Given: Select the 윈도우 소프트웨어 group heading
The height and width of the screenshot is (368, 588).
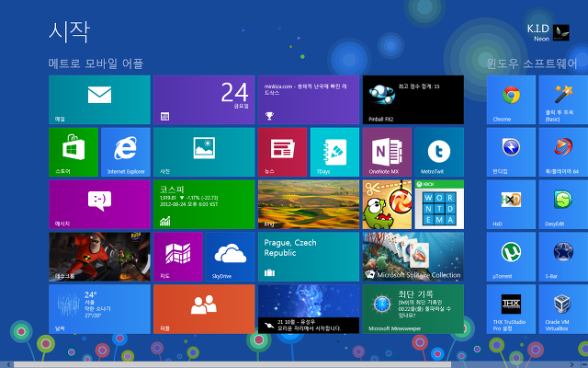Looking at the screenshot, I should [x=532, y=63].
